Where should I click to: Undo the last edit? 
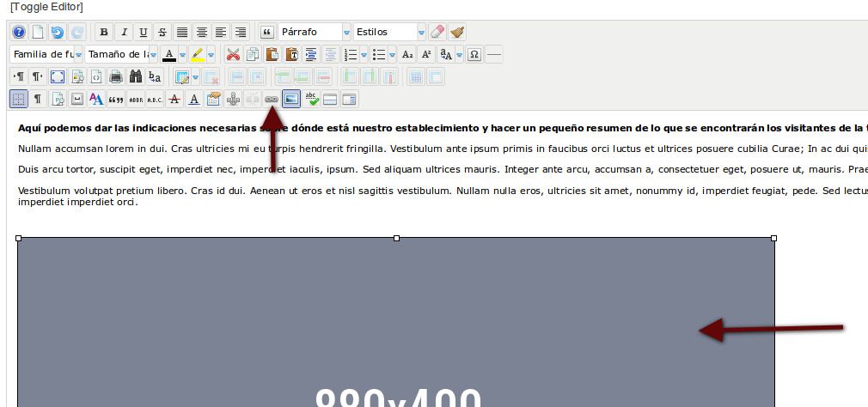(57, 32)
